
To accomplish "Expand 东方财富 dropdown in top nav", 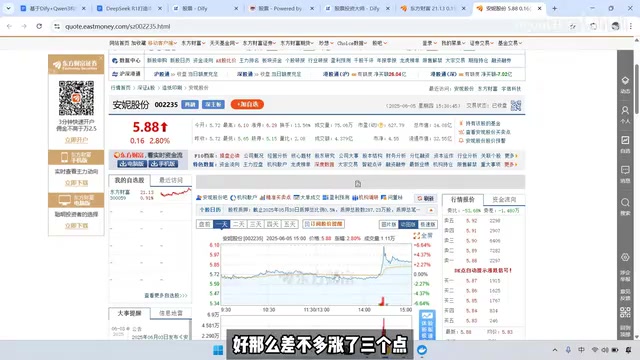I will tap(193, 43).
